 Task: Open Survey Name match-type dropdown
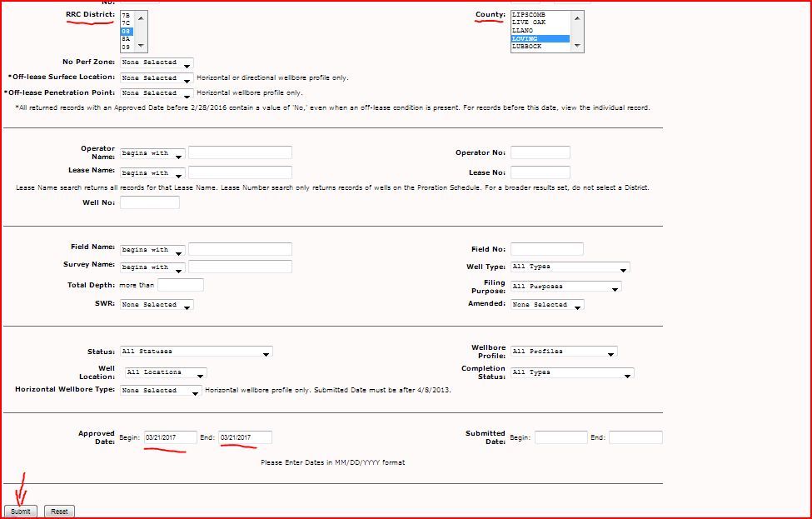(x=152, y=267)
